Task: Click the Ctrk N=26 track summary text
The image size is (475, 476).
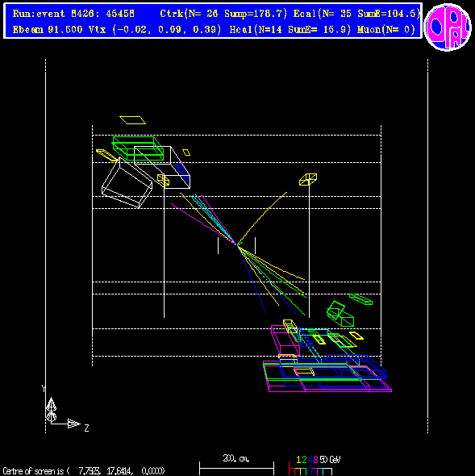Action: coord(223,14)
